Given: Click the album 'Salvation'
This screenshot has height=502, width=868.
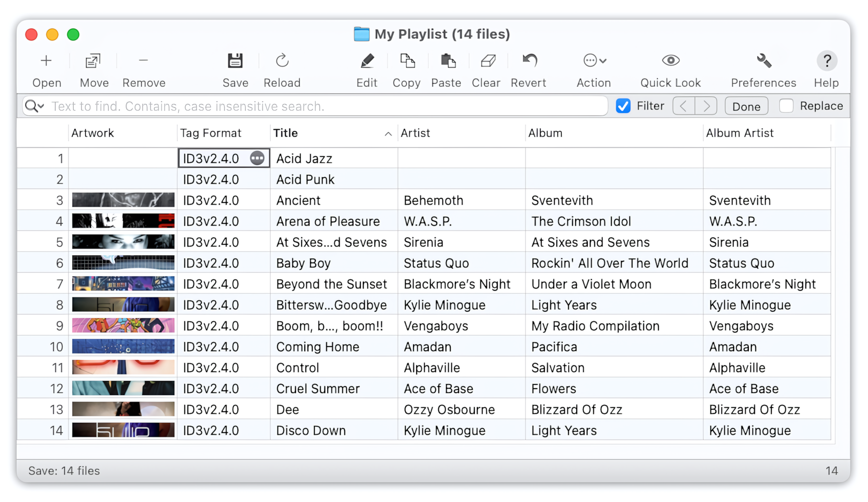Looking at the screenshot, I should pyautogui.click(x=557, y=368).
